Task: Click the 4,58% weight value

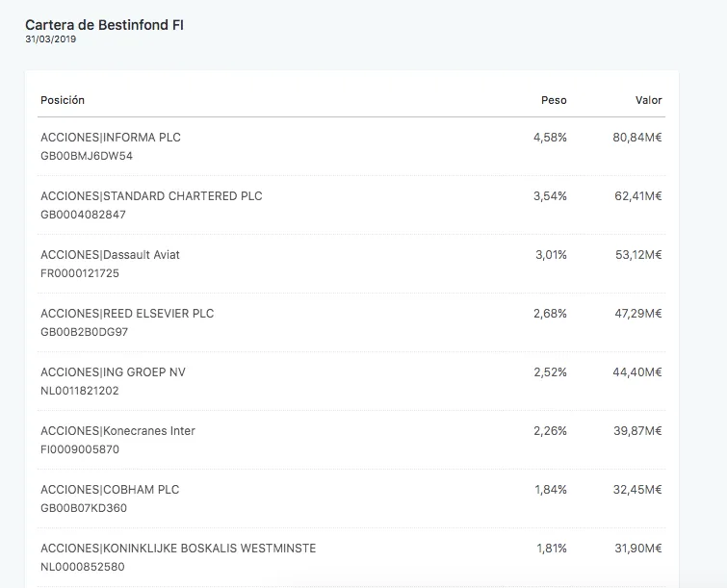Action: [x=550, y=138]
